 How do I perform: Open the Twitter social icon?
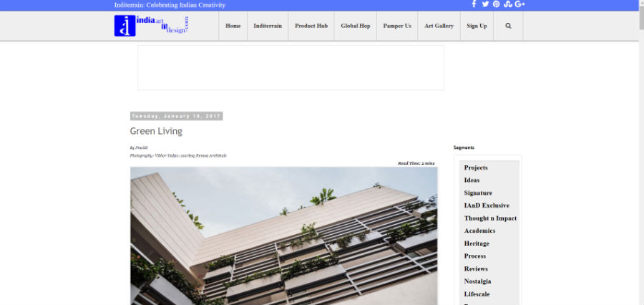pyautogui.click(x=485, y=4)
